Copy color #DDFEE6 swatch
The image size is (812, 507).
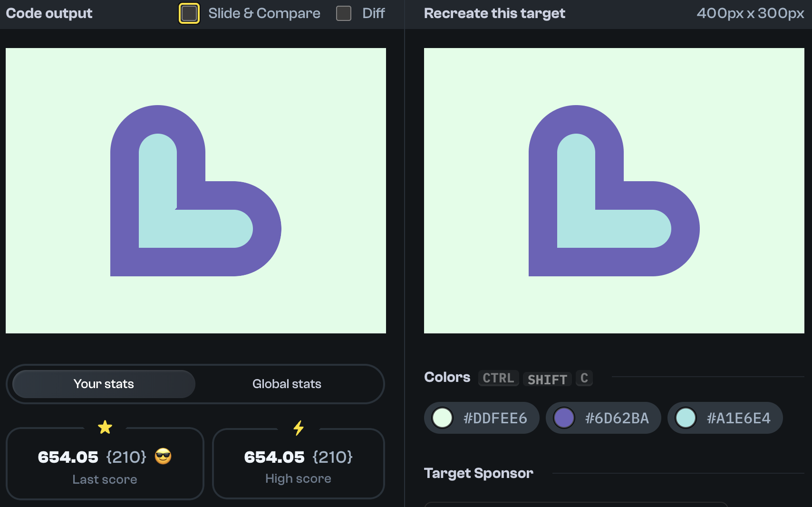[481, 418]
